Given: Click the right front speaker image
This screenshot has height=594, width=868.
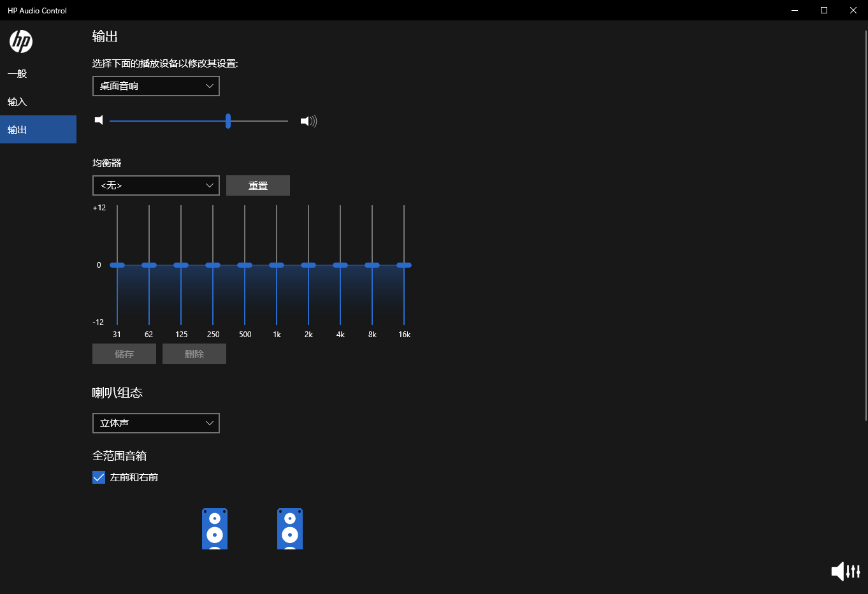Looking at the screenshot, I should [290, 528].
